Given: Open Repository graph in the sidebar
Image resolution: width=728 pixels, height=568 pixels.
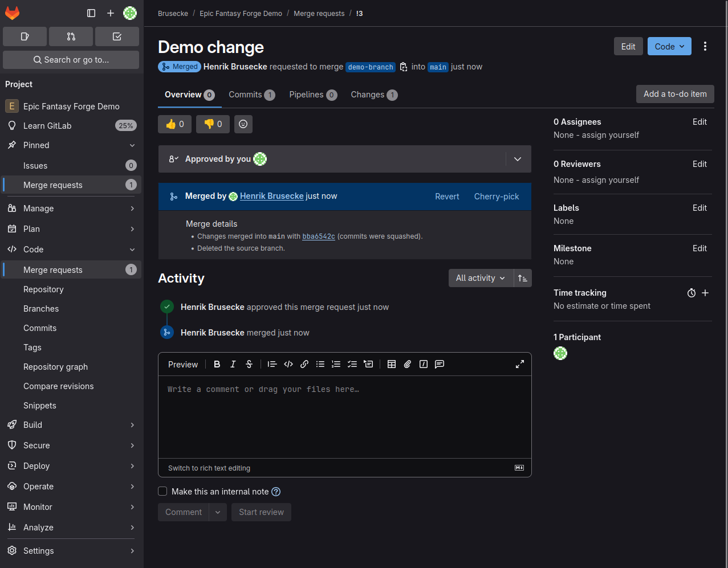Looking at the screenshot, I should [72, 367].
